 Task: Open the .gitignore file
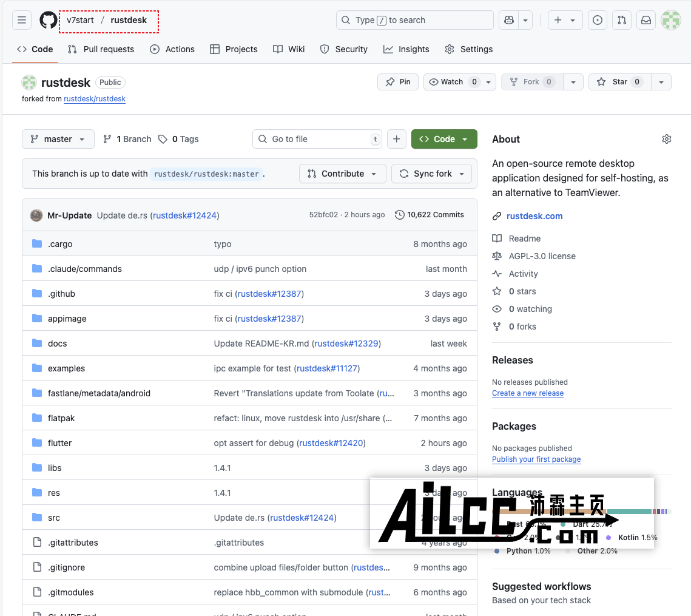tap(66, 567)
